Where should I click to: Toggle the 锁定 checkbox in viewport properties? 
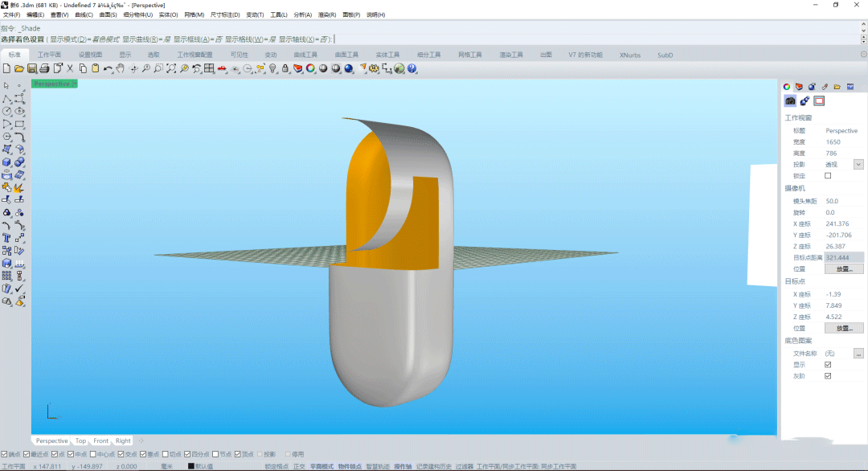[828, 175]
